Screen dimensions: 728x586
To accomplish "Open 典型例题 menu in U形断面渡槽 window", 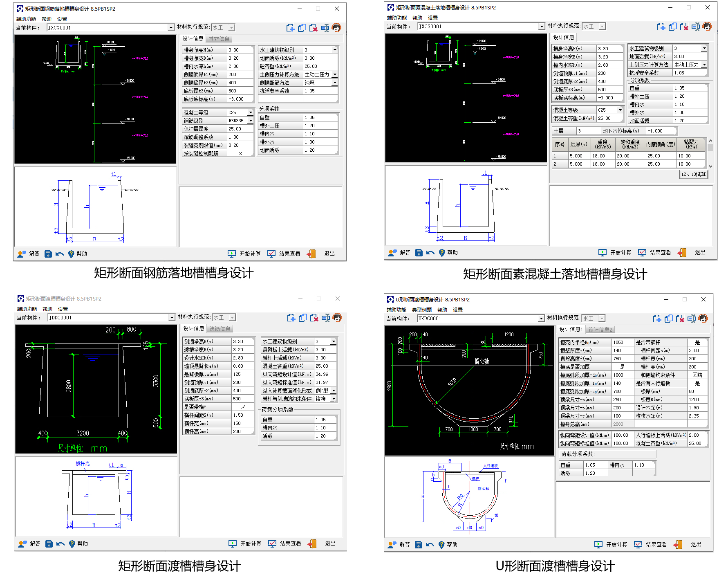I will coord(421,310).
